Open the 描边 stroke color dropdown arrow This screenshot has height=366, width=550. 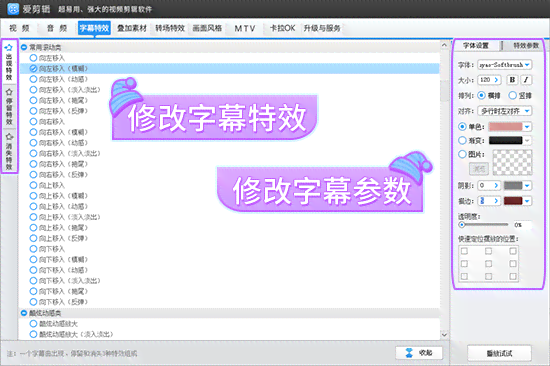pyautogui.click(x=527, y=201)
